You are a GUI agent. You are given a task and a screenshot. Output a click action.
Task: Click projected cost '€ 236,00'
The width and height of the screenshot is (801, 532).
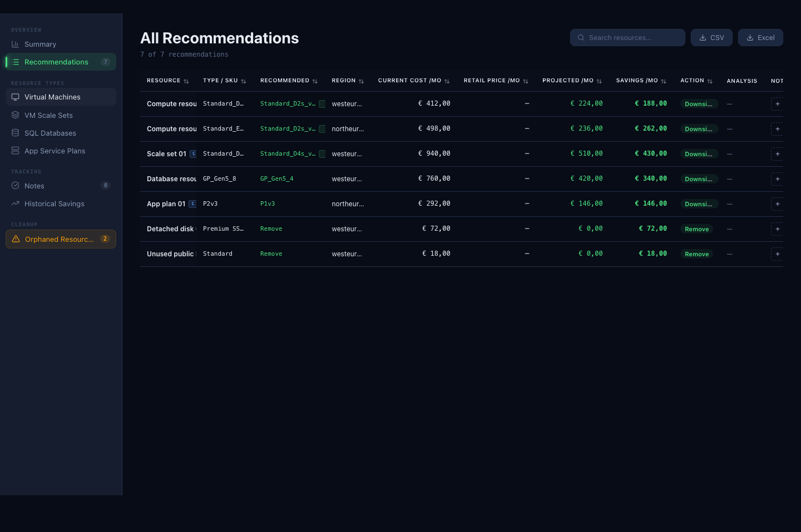pos(586,129)
